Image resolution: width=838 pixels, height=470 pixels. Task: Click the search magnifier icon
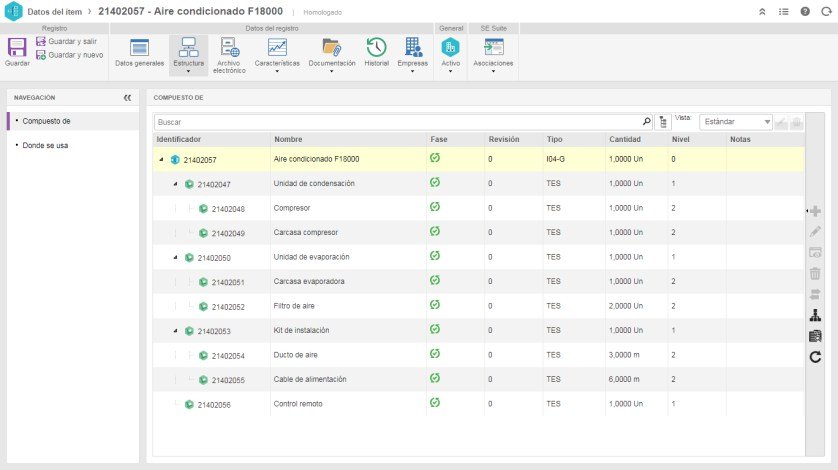[646, 121]
